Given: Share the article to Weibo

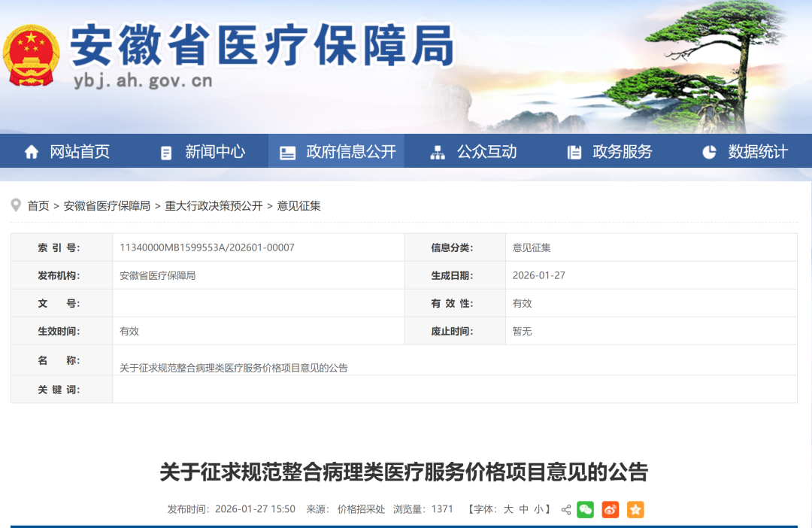Looking at the screenshot, I should [611, 510].
